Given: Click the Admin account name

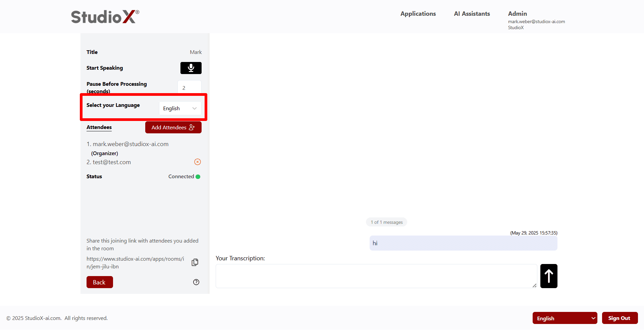Looking at the screenshot, I should 517,13.
